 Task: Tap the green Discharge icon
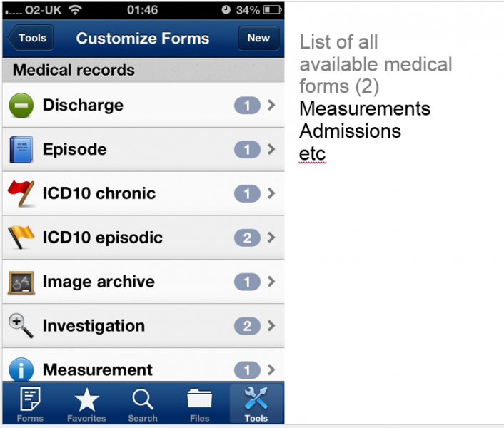[x=21, y=106]
